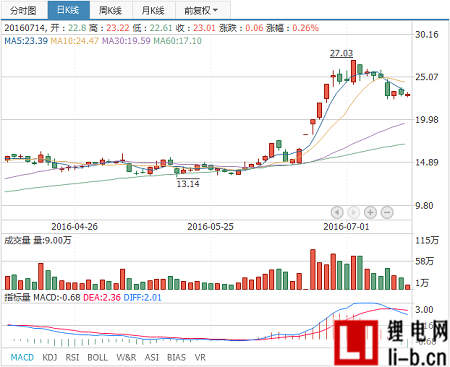Switch to the ASI indicator

(152, 357)
